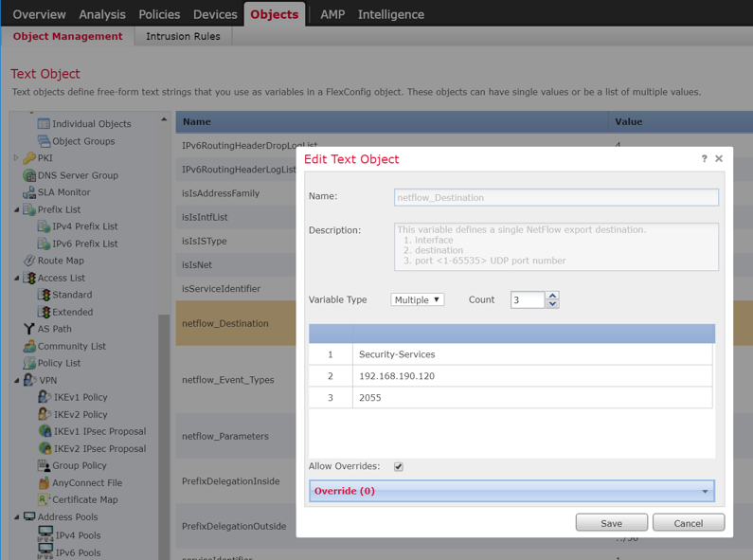
Task: Open the Intelligence menu
Action: [x=391, y=14]
